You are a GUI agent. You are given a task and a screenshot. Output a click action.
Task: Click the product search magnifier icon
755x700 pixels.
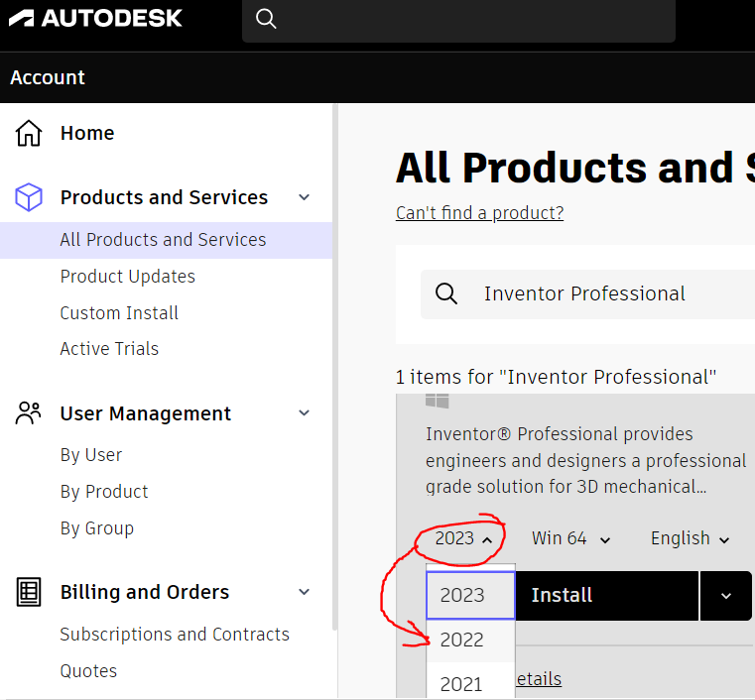[446, 293]
